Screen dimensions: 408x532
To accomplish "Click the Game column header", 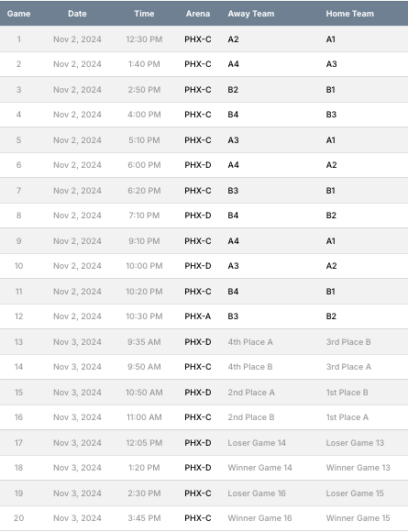I will pos(18,14).
